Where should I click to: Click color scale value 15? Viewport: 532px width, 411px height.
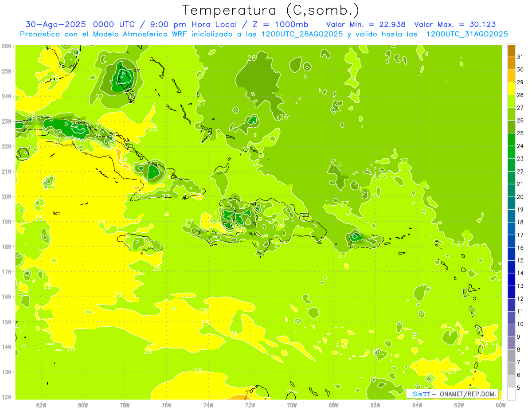[520, 261]
